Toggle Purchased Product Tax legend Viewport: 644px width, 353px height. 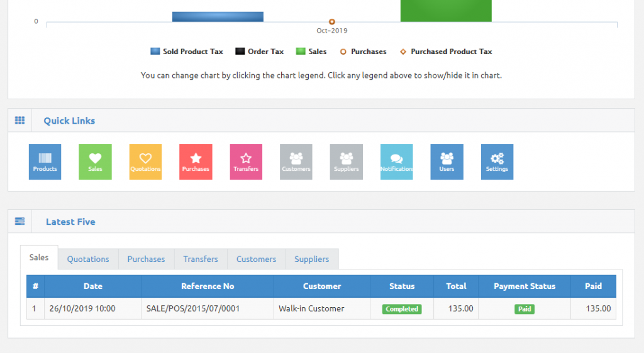point(446,52)
